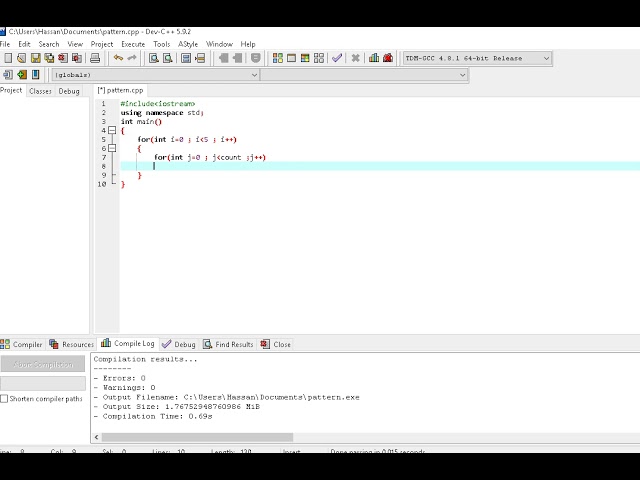Click the Close All files icon
640x480 pixels.
77,58
